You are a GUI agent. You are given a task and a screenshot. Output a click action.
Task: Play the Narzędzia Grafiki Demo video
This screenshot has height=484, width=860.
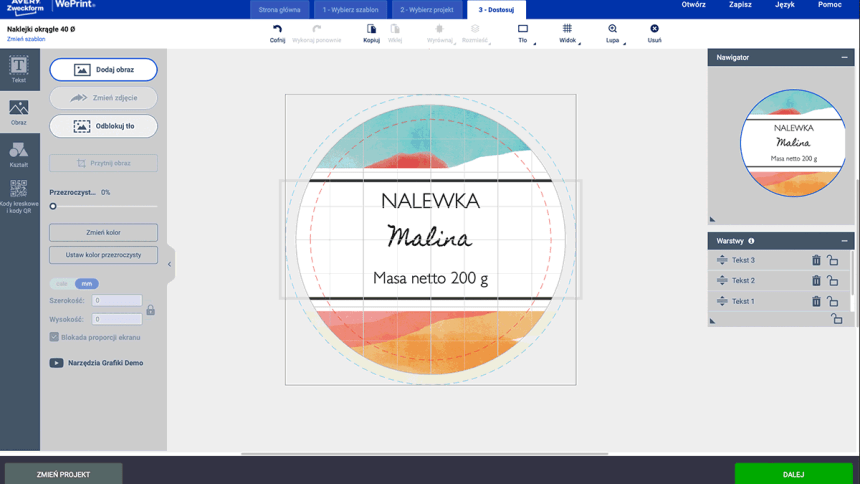(x=56, y=363)
